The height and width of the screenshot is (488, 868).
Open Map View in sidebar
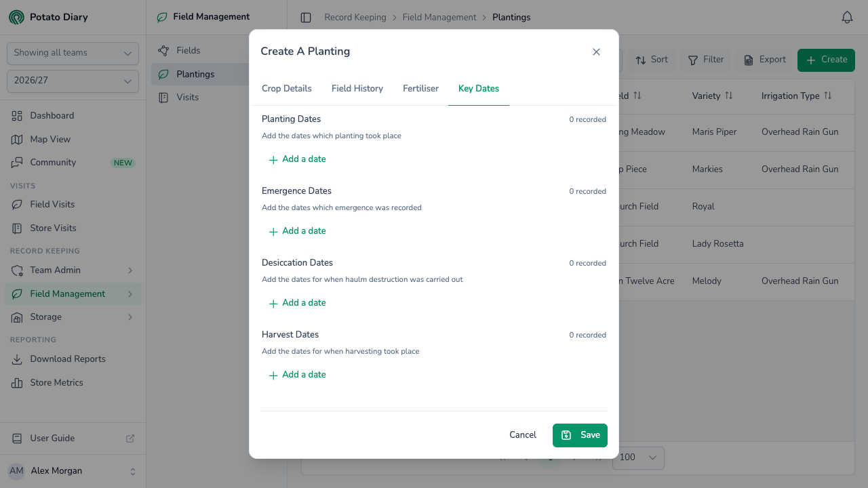[x=73, y=140]
